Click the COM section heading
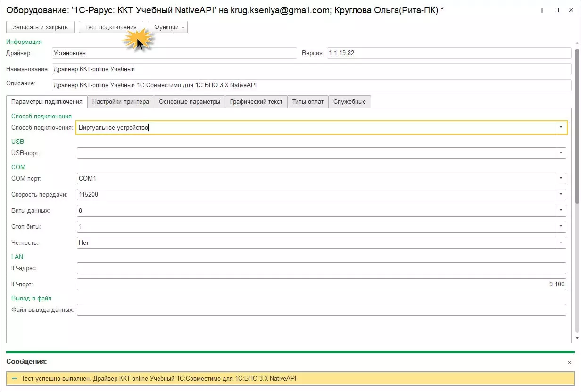 (18, 167)
